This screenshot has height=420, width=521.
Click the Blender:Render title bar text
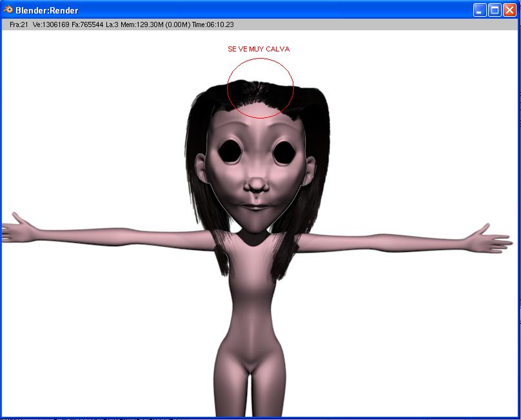[x=47, y=10]
